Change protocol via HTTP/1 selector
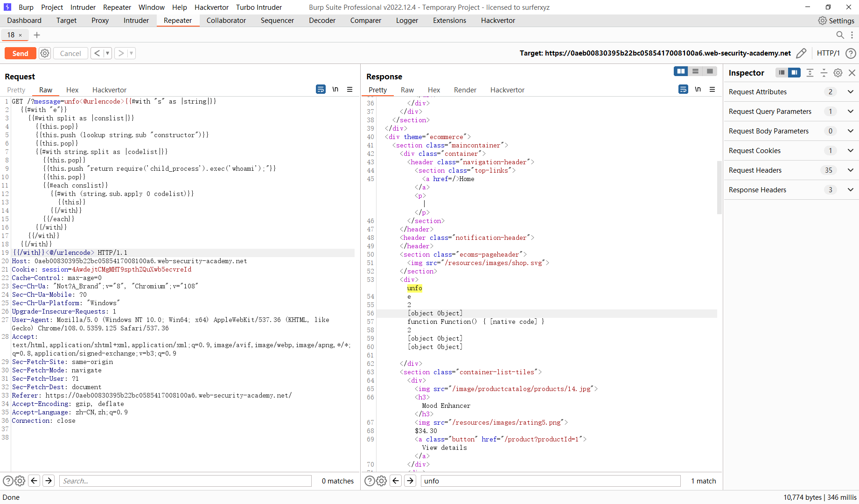Image resolution: width=859 pixels, height=504 pixels. point(828,53)
